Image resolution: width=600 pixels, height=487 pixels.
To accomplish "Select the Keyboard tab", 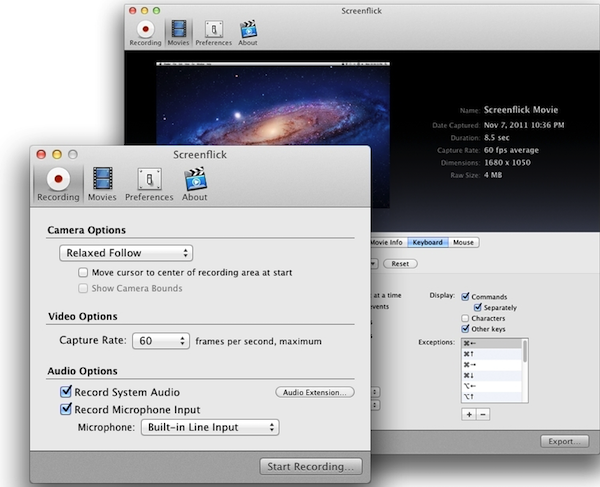I will tap(427, 242).
